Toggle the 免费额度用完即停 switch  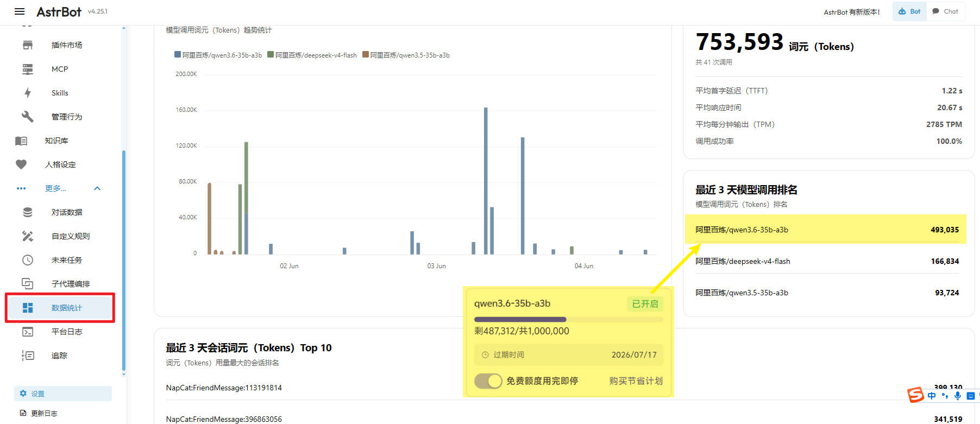point(488,381)
